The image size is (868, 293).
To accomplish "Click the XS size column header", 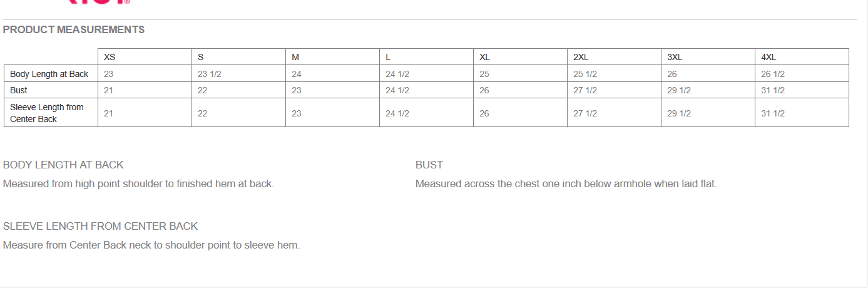I will click(110, 57).
